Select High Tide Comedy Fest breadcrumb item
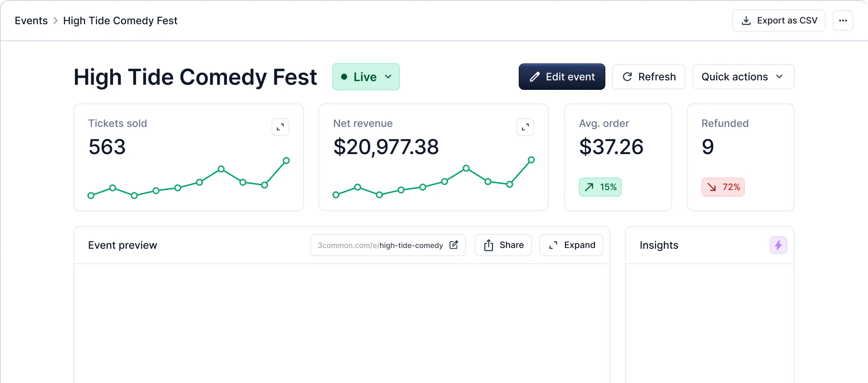 [x=120, y=21]
